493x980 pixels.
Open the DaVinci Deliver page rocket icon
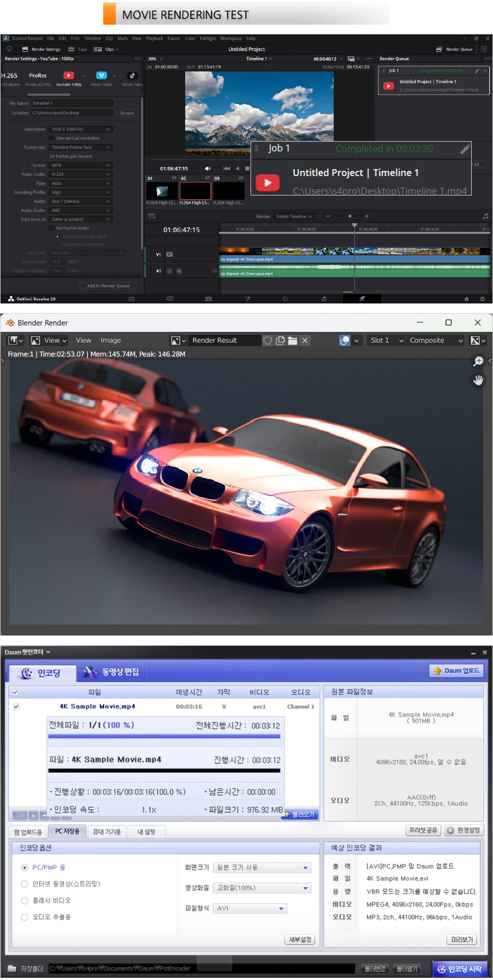point(362,299)
